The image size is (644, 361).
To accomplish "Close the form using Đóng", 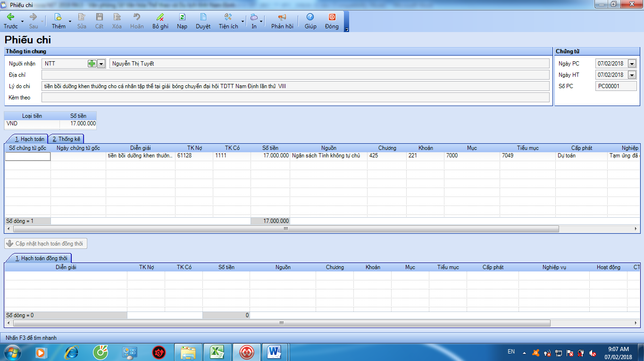I will tap(332, 21).
